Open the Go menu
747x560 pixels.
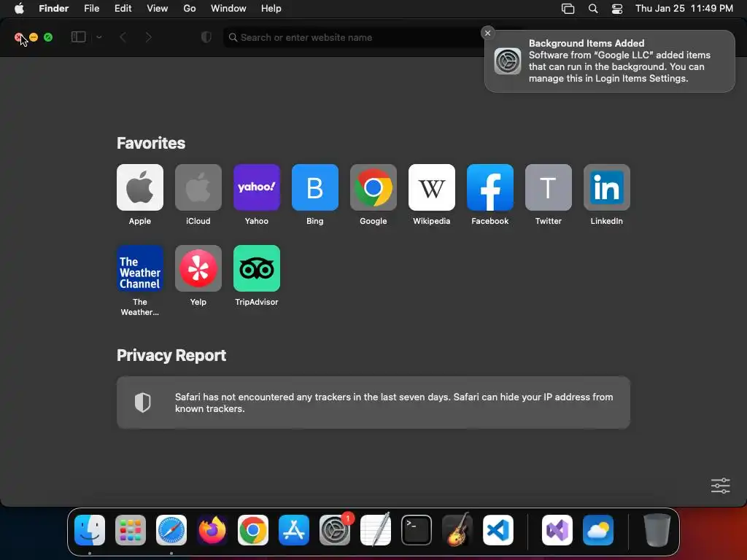coord(190,9)
